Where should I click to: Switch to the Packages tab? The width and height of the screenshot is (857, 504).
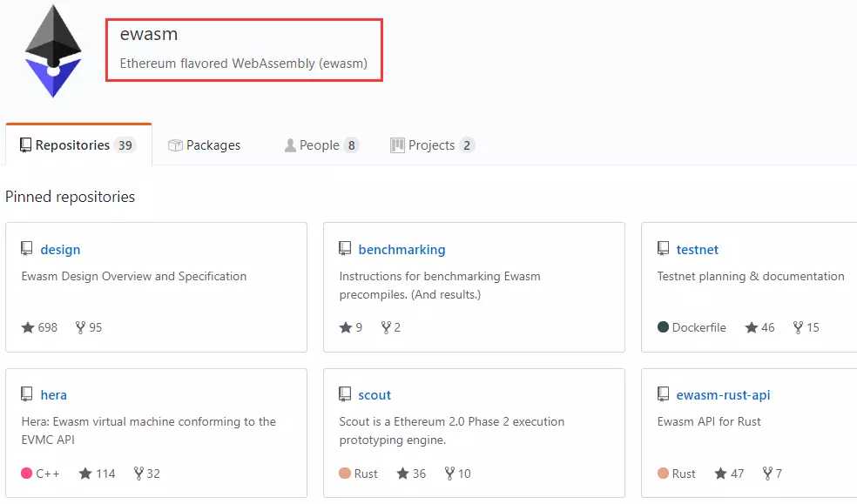pyautogui.click(x=205, y=144)
